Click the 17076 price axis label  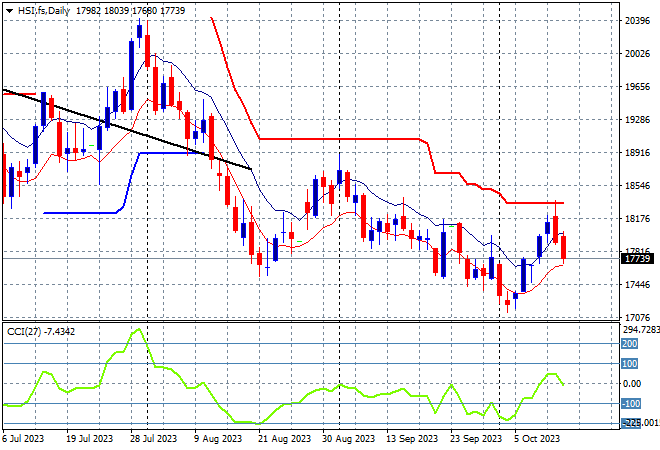click(x=638, y=317)
